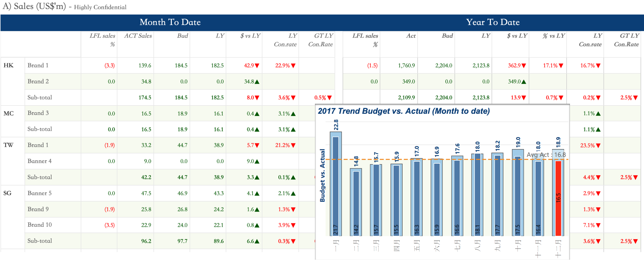Click red down arrow next to 362.9 value
Viewport: 644px width, 262px height.
pyautogui.click(x=524, y=66)
